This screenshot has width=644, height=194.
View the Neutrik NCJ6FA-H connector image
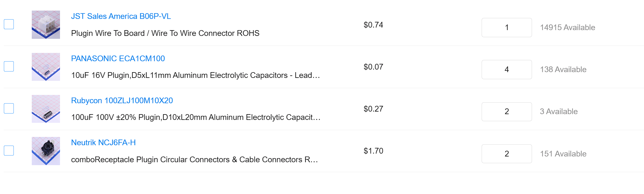point(46,151)
